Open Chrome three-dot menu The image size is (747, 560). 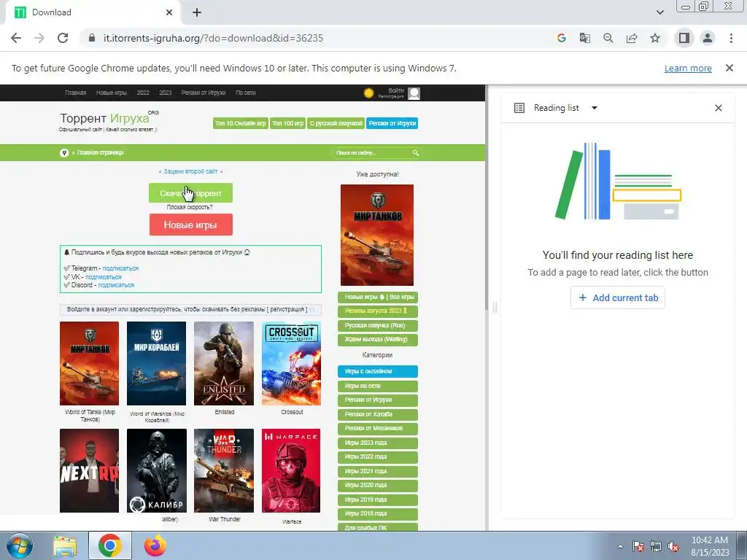pos(731,38)
